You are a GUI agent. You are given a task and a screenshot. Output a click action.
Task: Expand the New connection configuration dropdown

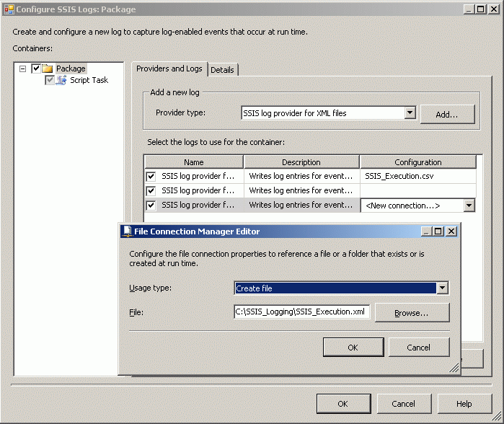pos(469,206)
